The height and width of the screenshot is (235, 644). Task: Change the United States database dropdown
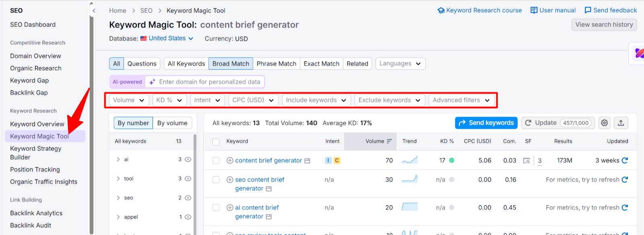tap(167, 38)
